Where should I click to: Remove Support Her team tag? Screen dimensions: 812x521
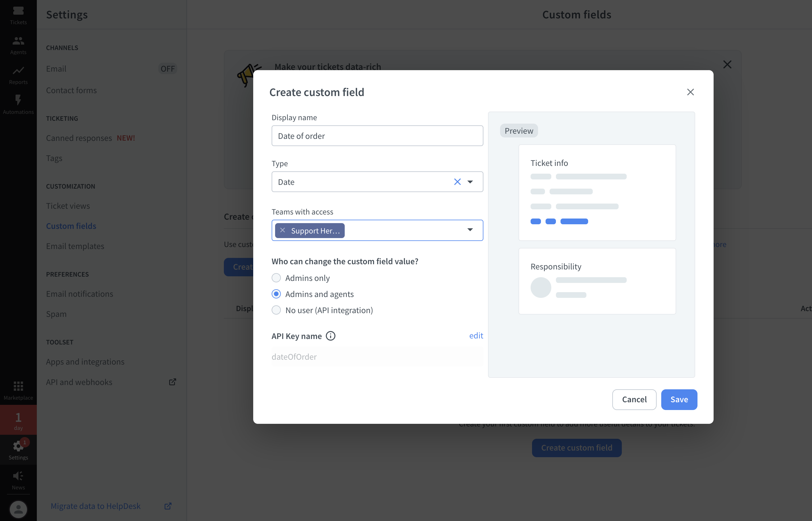point(283,231)
